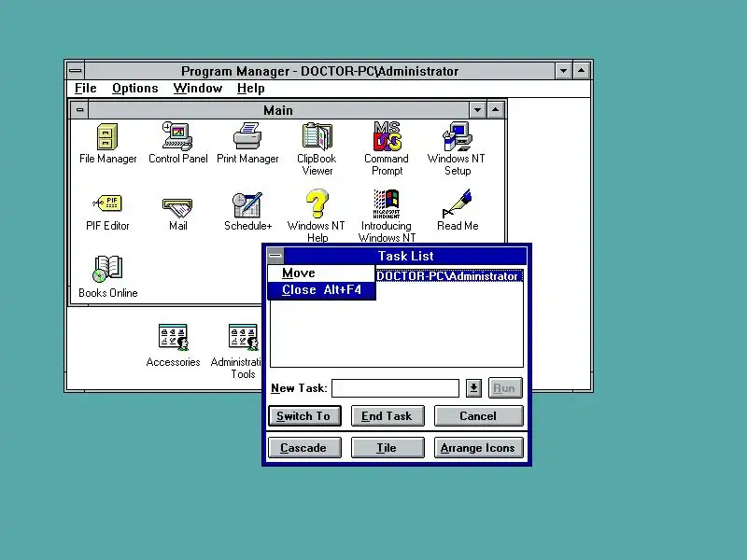Open the Help menu in Program Manager

click(250, 88)
